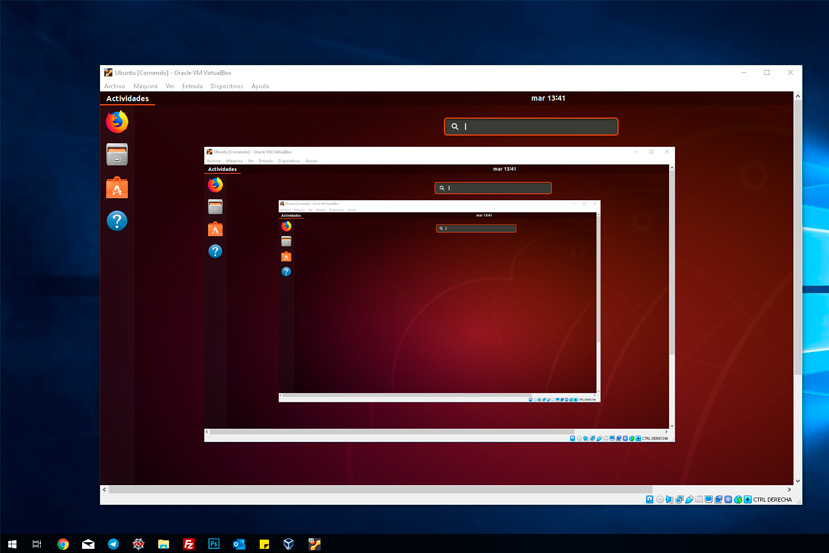Image resolution: width=829 pixels, height=553 pixels.
Task: Open the Help icon in the outer dock
Action: (x=117, y=221)
